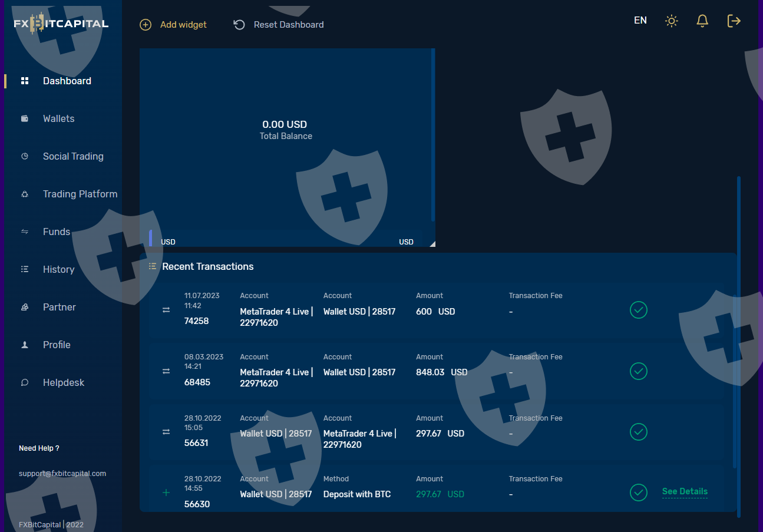Image resolution: width=763 pixels, height=532 pixels.
Task: Open the EN language selector
Action: [640, 21]
